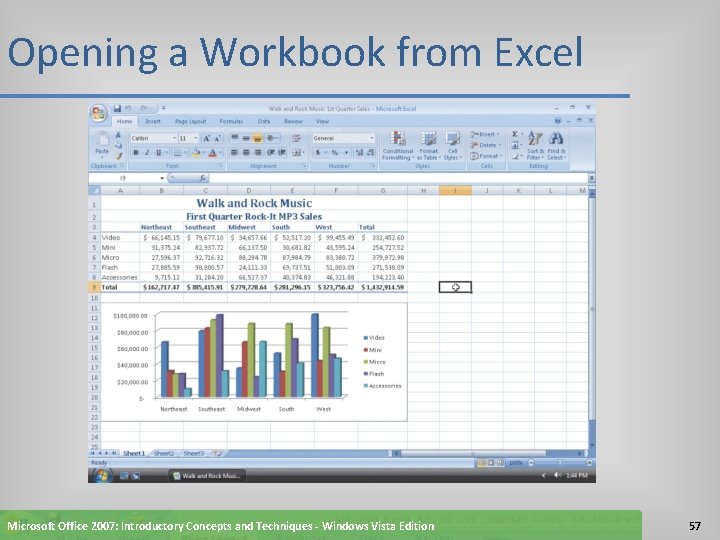
Task: Click the Fill Color paint bucket swatch
Action: pyautogui.click(x=197, y=152)
